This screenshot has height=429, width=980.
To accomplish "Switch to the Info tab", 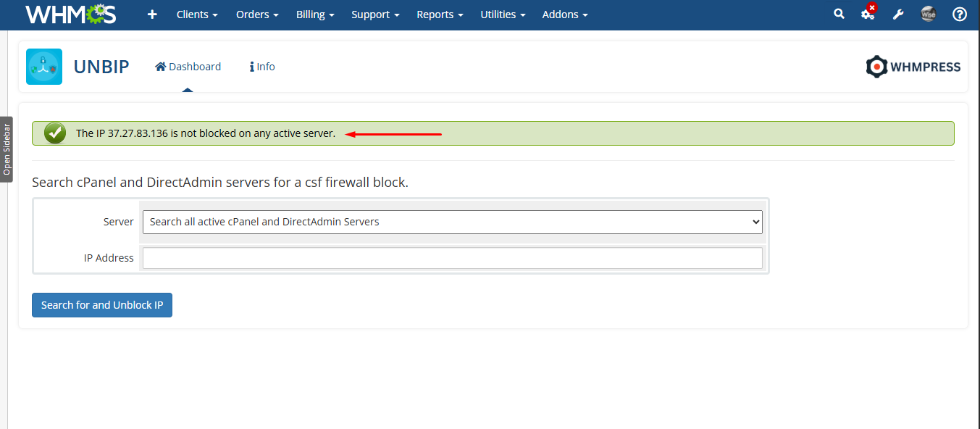I will point(262,67).
